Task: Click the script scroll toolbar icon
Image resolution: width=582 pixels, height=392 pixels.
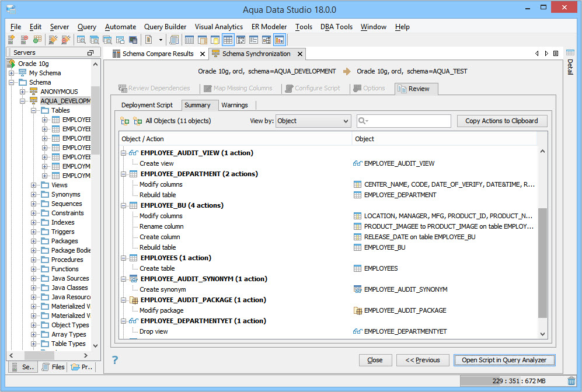Action: point(174,39)
